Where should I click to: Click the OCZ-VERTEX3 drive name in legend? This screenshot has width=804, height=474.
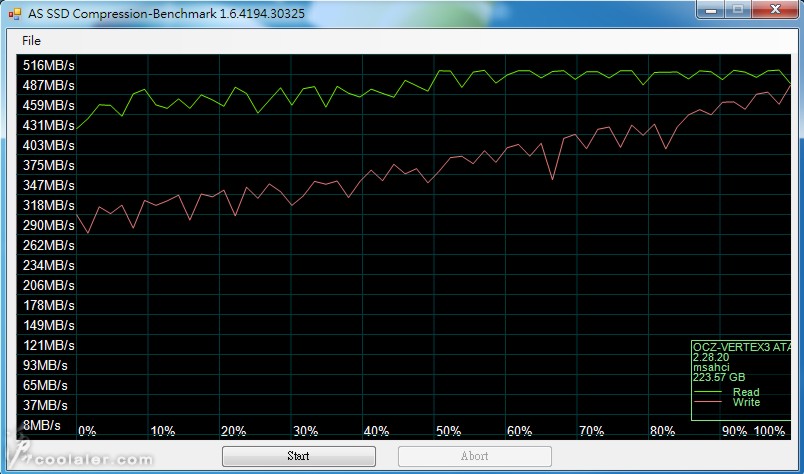click(742, 347)
